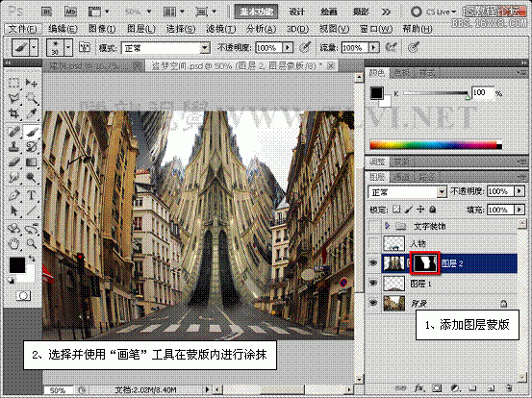The image size is (532, 398).
Task: Hide 图层 1 layer visibility
Action: (x=373, y=283)
